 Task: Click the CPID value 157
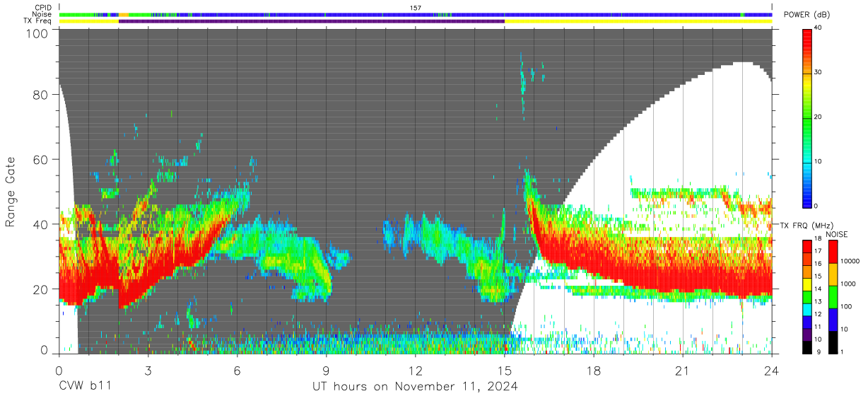tap(416, 8)
